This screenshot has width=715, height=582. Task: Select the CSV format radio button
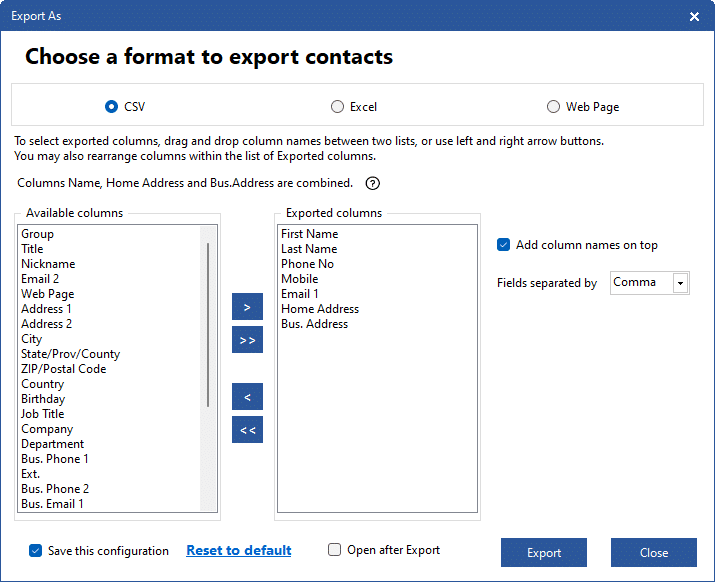tap(111, 107)
